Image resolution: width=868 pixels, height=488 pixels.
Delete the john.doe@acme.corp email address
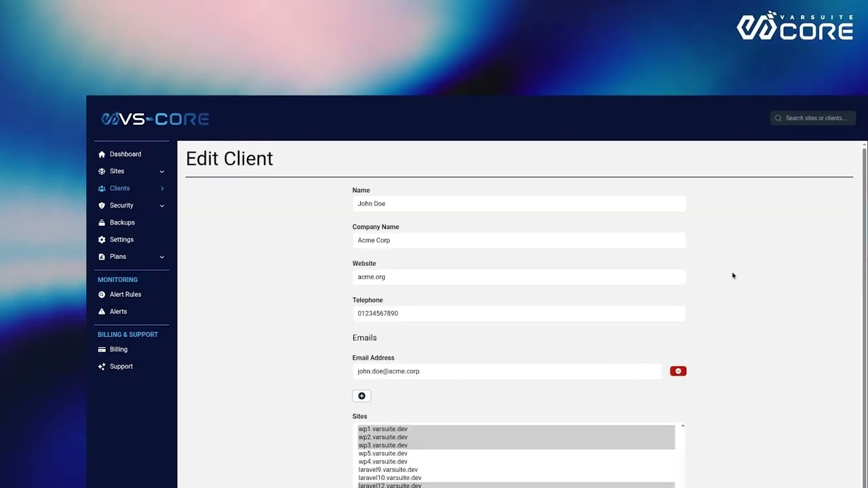[x=677, y=371]
